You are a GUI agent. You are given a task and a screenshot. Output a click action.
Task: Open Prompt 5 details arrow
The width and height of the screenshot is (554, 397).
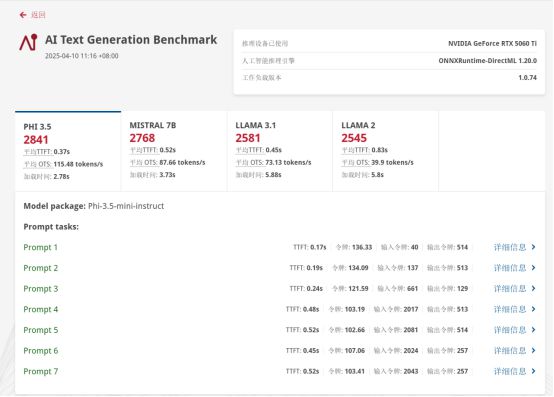coord(533,330)
